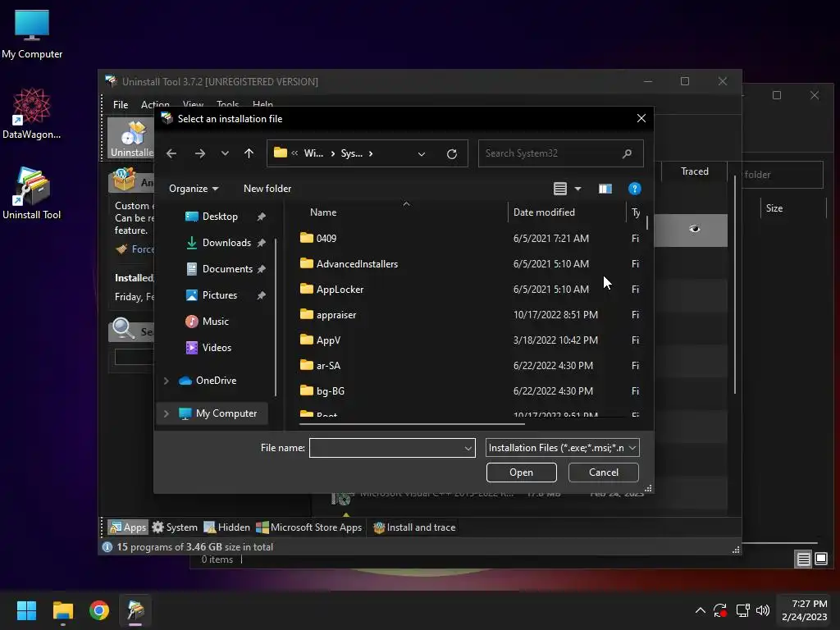Unpin Desktop from quick access
The image size is (840, 630).
(x=262, y=217)
